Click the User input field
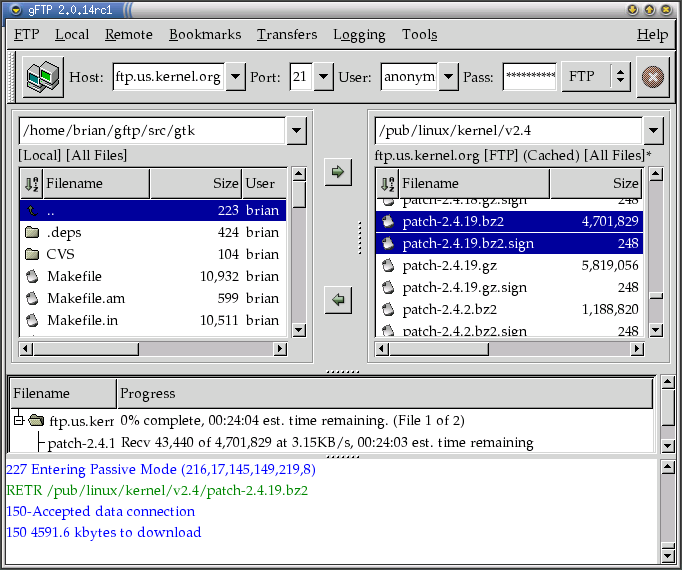This screenshot has width=682, height=570. (408, 76)
